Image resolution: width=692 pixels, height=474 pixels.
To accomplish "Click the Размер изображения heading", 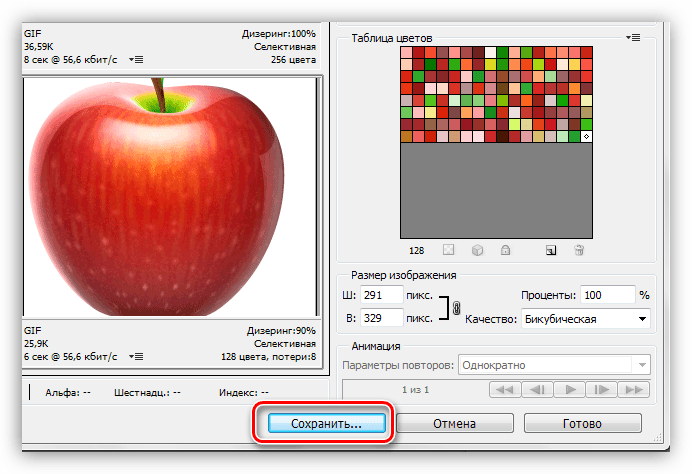I will pos(403,275).
